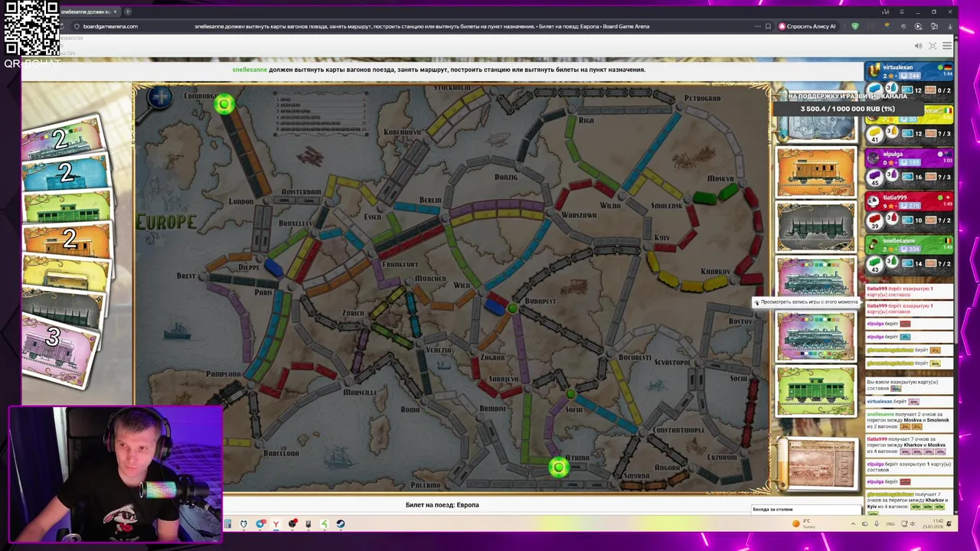Open Yandex browser from the taskbar

[x=276, y=524]
